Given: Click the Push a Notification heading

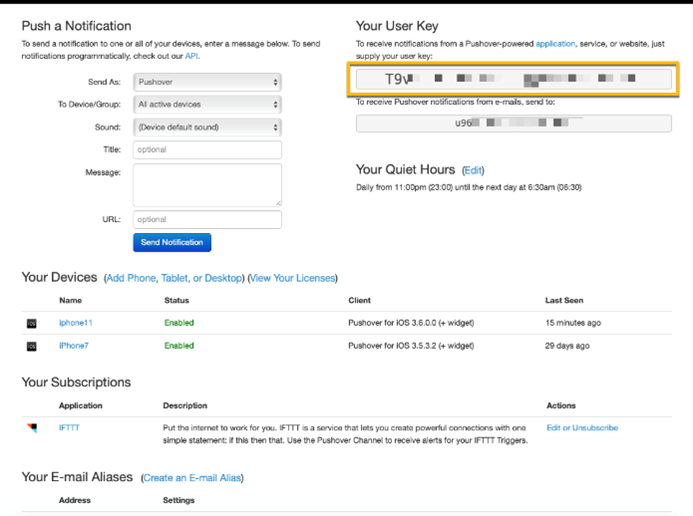Looking at the screenshot, I should pos(76,26).
